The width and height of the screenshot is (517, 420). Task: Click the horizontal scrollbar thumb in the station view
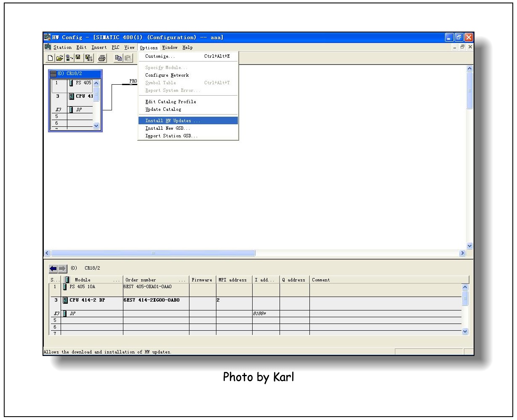(153, 253)
